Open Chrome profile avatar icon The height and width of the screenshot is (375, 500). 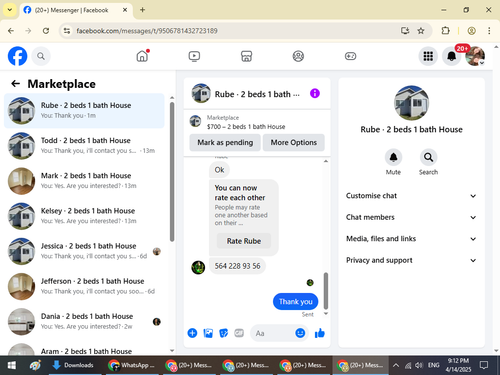click(x=471, y=31)
